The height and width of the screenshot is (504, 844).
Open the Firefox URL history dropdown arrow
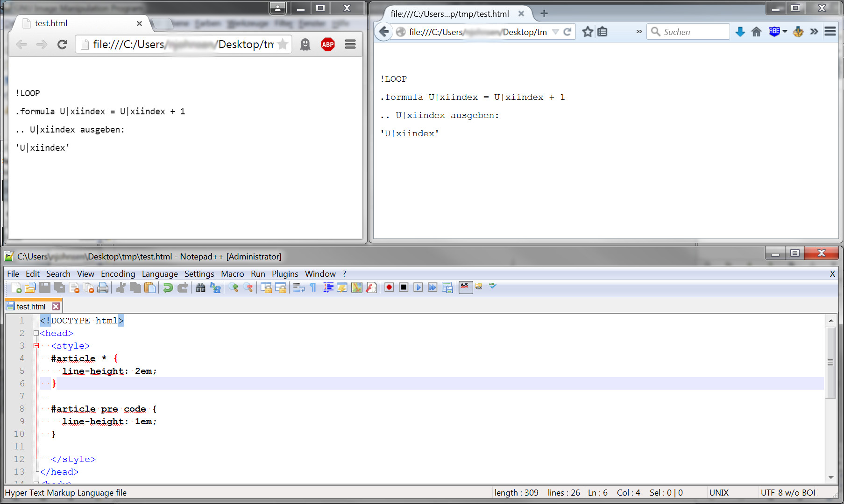[x=555, y=32]
